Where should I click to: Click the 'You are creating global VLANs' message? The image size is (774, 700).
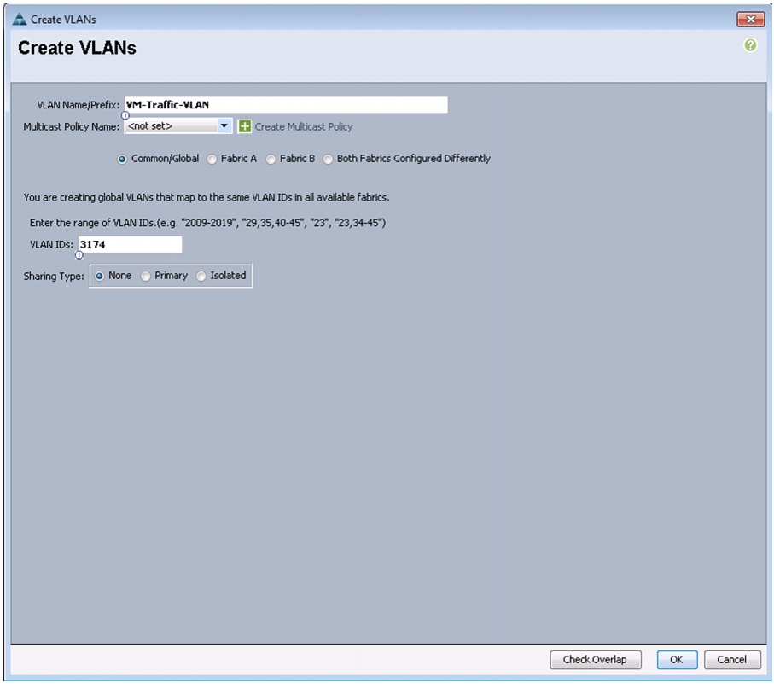(207, 197)
